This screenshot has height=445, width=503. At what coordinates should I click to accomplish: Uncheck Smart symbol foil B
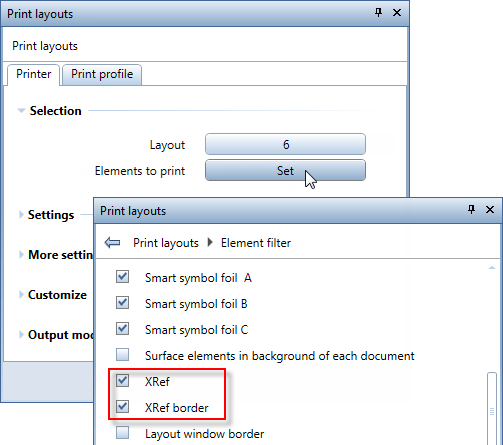coord(122,303)
